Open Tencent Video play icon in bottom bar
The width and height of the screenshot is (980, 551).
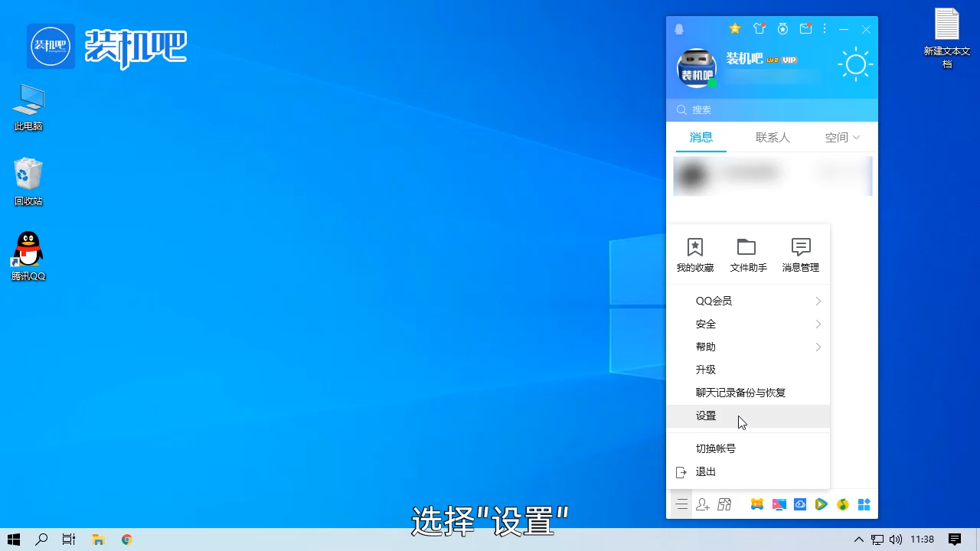[822, 504]
